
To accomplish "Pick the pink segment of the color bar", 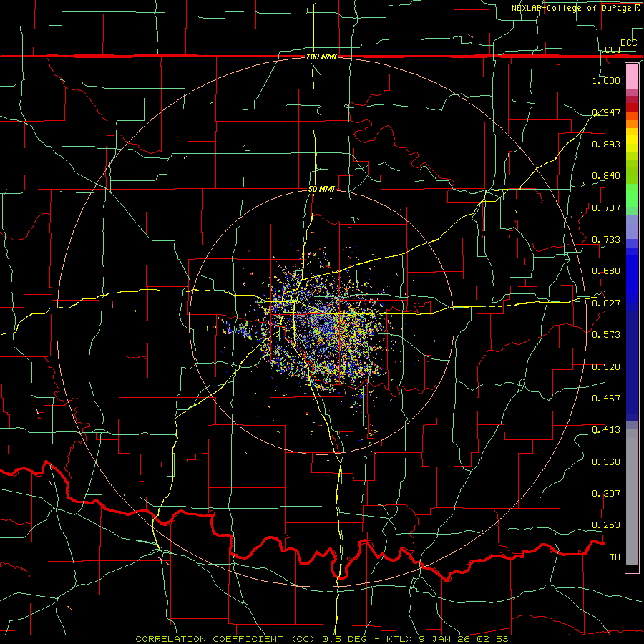I will tap(632, 77).
